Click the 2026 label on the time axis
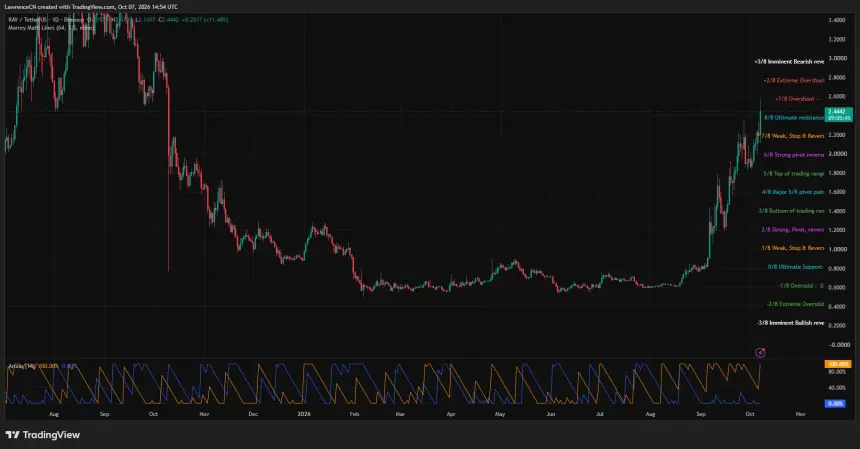Image resolution: width=860 pixels, height=449 pixels. [x=304, y=414]
